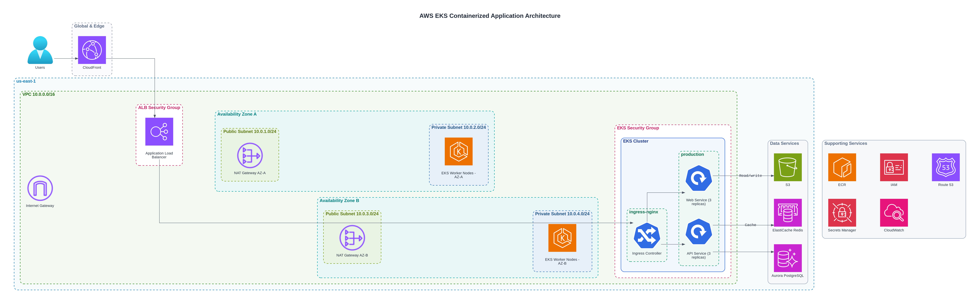Select the CloudFront icon

point(92,50)
